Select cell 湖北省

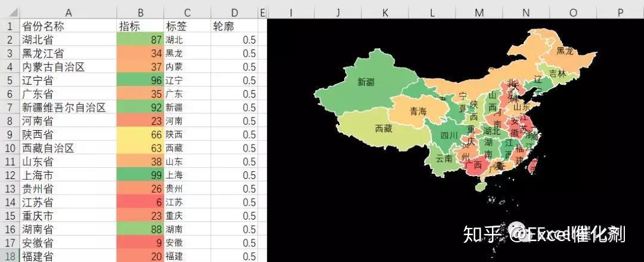click(x=68, y=40)
